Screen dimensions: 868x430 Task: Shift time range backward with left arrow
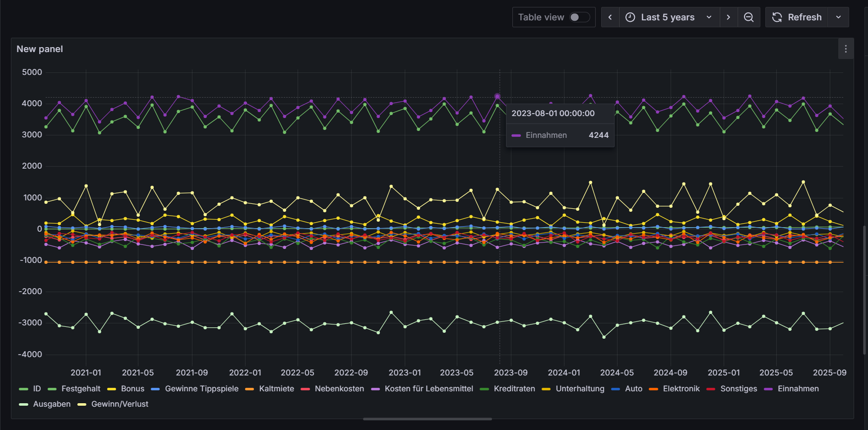[610, 17]
